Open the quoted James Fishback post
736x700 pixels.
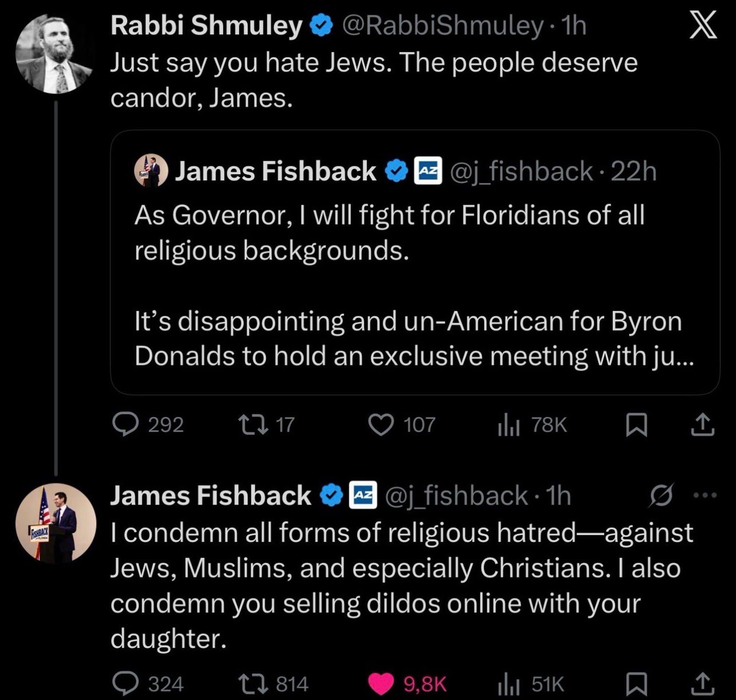414,262
